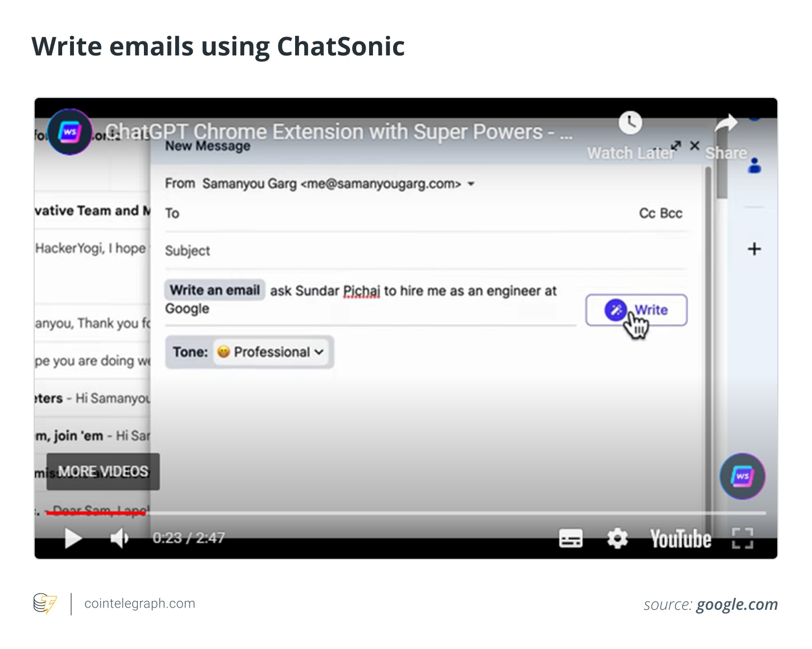Enter fullscreen video mode

point(743,539)
